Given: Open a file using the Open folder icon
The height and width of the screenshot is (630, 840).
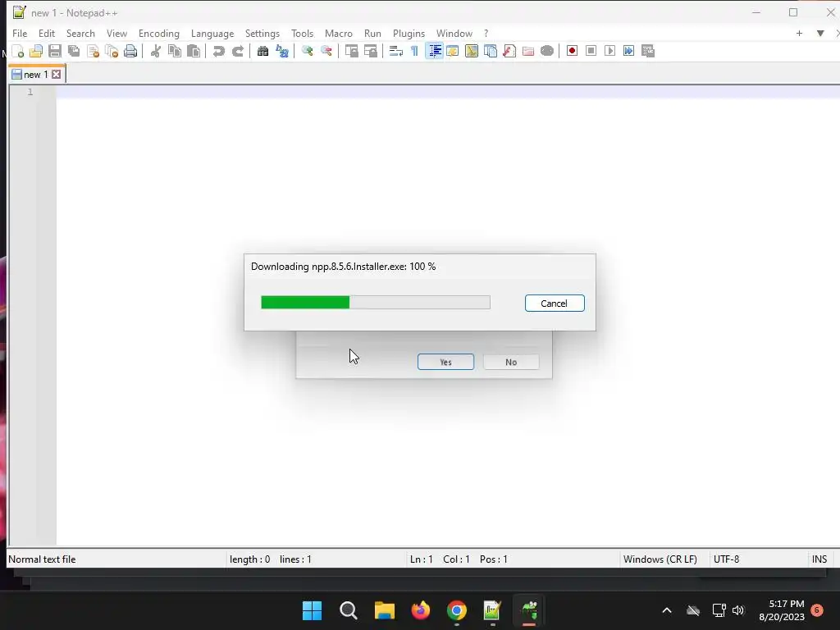Looking at the screenshot, I should (x=36, y=52).
